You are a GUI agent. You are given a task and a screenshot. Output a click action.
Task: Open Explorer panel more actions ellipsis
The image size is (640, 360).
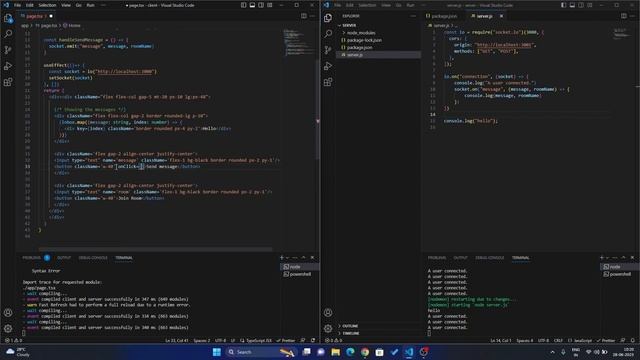coord(413,16)
